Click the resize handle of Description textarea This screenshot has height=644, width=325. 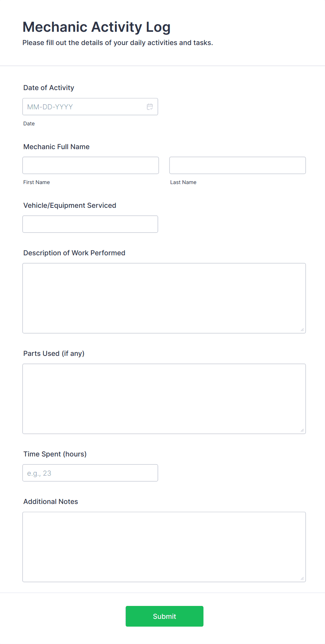point(302,329)
